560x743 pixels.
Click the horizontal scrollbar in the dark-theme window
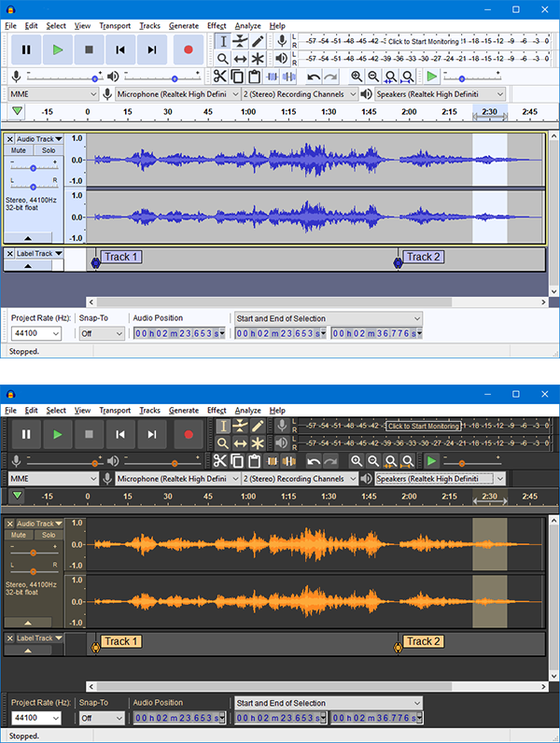coord(274,687)
